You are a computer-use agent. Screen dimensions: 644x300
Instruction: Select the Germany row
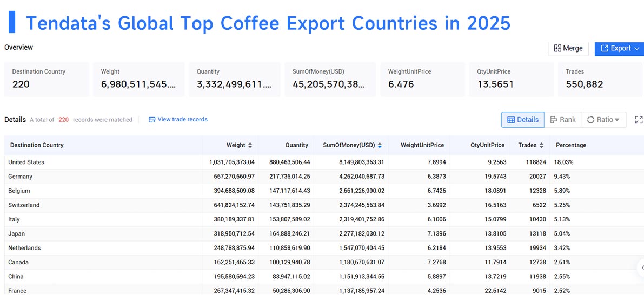(324, 177)
